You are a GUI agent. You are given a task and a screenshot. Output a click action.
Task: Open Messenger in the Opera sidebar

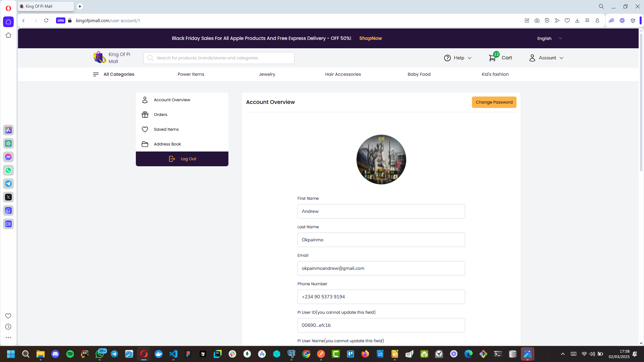point(8,157)
